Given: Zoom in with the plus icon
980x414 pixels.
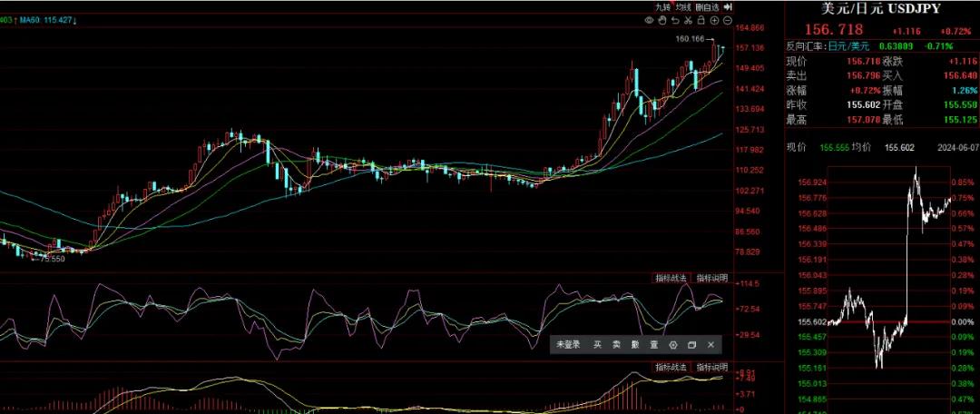Looking at the screenshot, I should click(714, 20).
